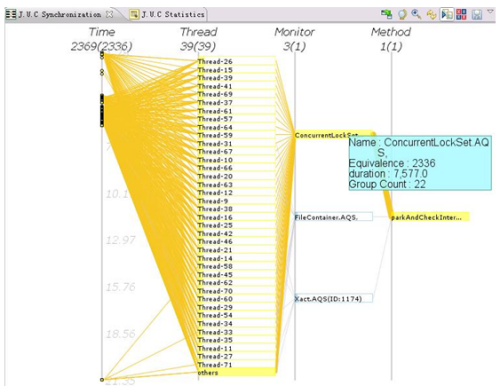500x392 pixels.
Task: Switch to the J.U.C Statistics tab
Action: (168, 14)
